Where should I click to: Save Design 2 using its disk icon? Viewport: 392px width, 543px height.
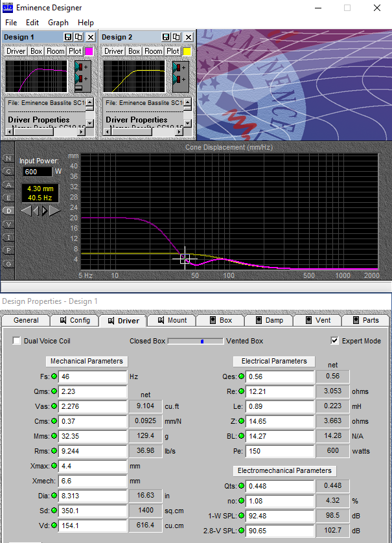[166, 37]
